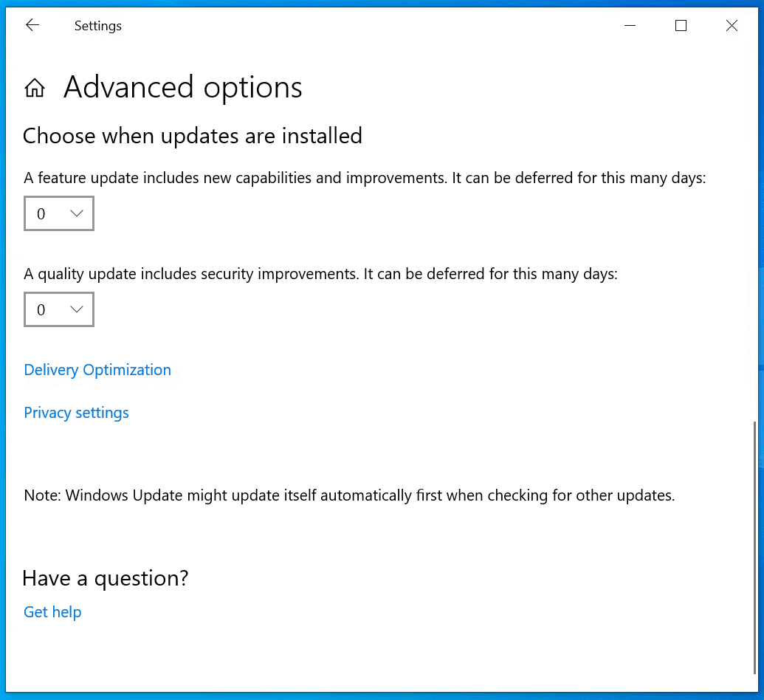764x700 pixels.
Task: Click the "Advanced options" page heading
Action: click(182, 87)
